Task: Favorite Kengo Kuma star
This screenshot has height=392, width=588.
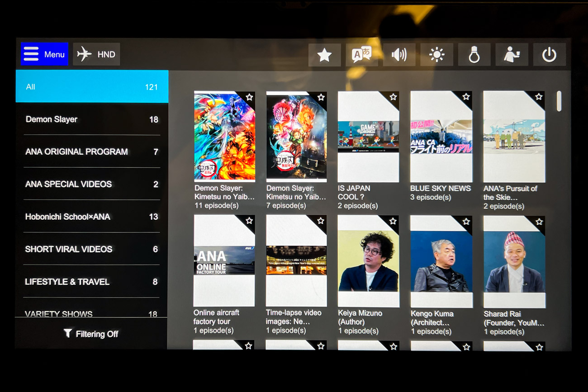Action: click(x=466, y=222)
